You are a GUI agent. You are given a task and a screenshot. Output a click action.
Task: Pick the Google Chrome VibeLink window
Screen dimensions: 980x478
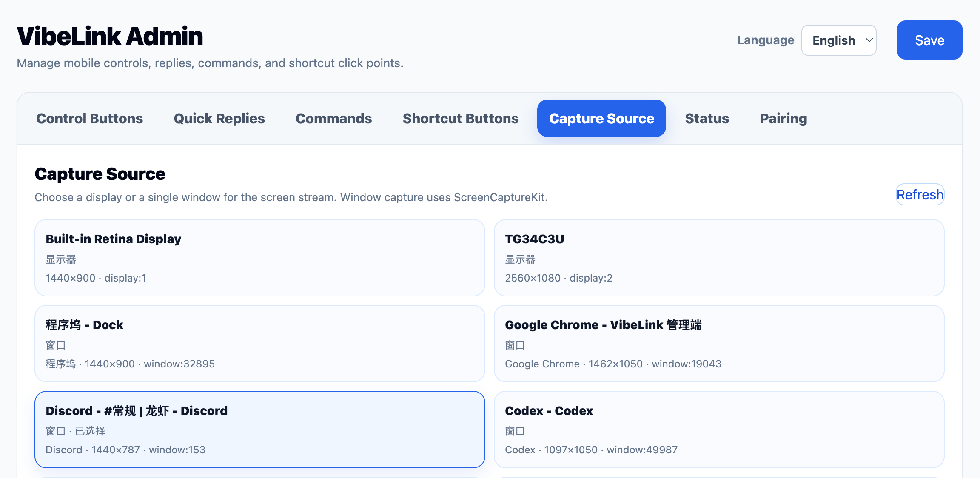pos(720,344)
